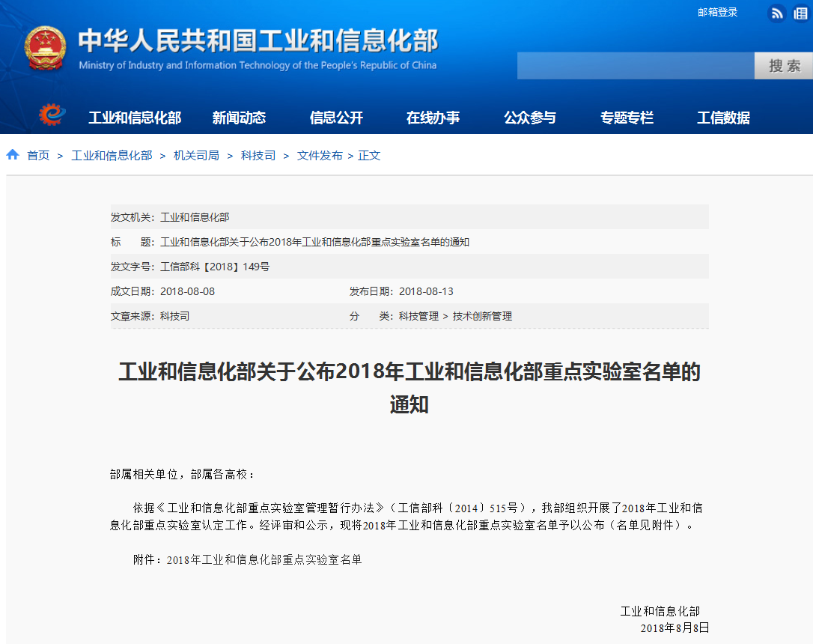Click 文件发布 breadcrumb link

pyautogui.click(x=320, y=156)
